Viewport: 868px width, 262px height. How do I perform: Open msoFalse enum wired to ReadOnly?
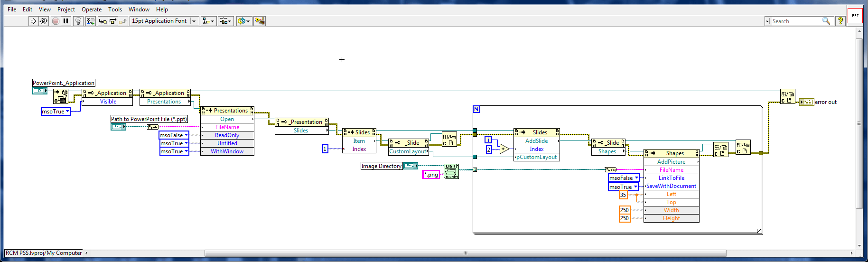pyautogui.click(x=174, y=135)
